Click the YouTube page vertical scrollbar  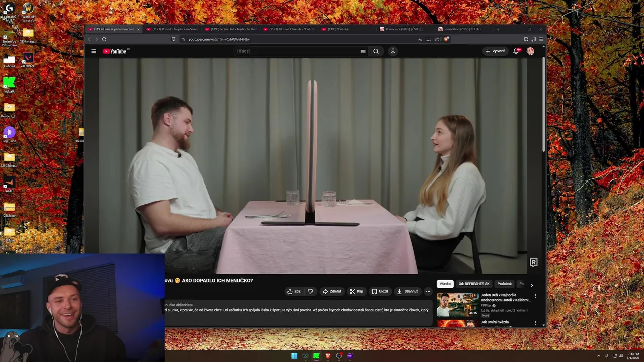(x=543, y=106)
